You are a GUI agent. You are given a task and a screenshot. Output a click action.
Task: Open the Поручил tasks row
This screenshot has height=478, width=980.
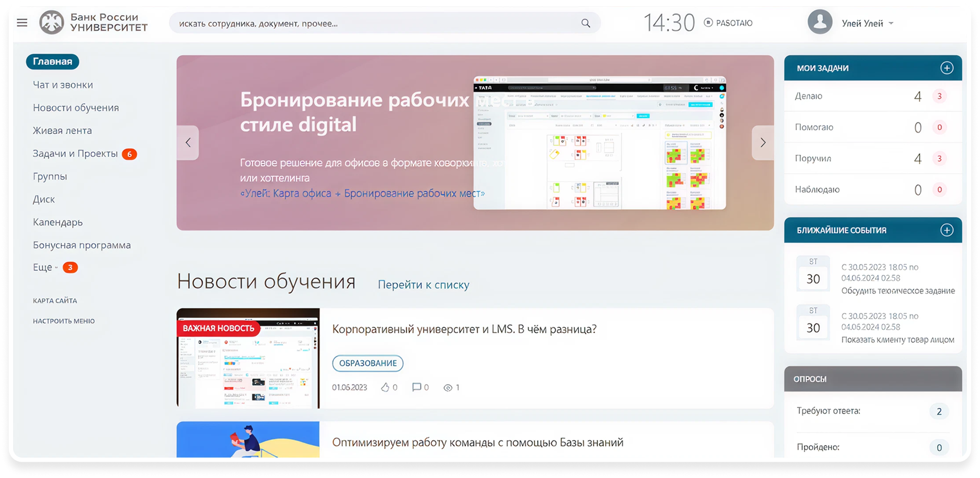pos(873,158)
